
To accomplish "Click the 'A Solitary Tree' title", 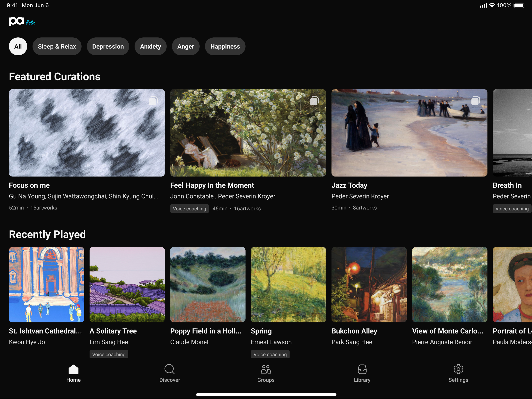I will tap(113, 331).
